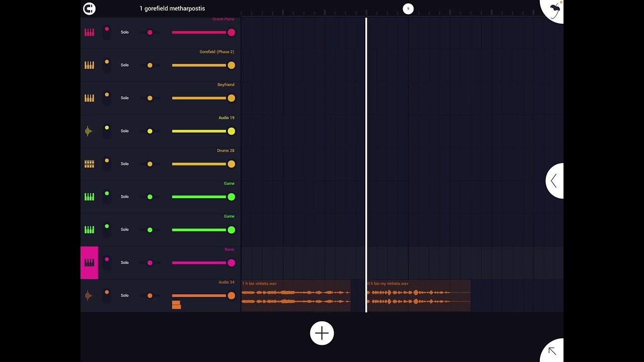Toggle mute on first Game track
This screenshot has width=644, height=362.
pyautogui.click(x=107, y=197)
